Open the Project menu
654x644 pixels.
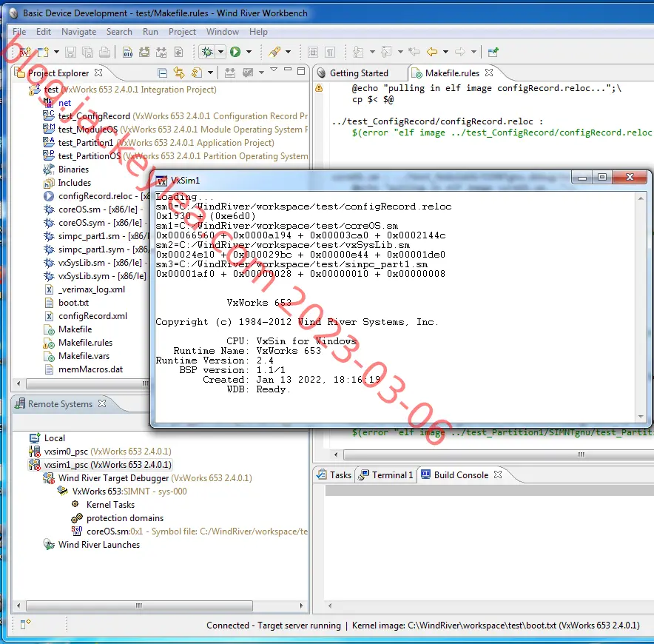coord(182,32)
